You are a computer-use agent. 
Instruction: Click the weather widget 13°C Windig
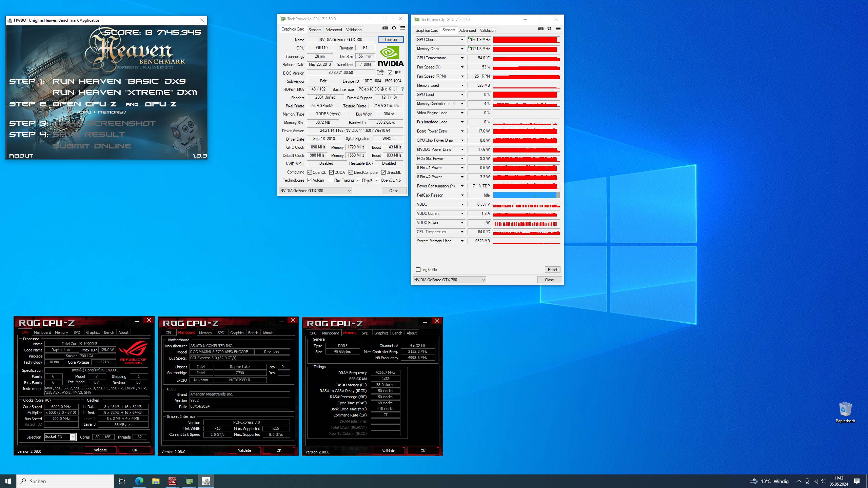769,481
